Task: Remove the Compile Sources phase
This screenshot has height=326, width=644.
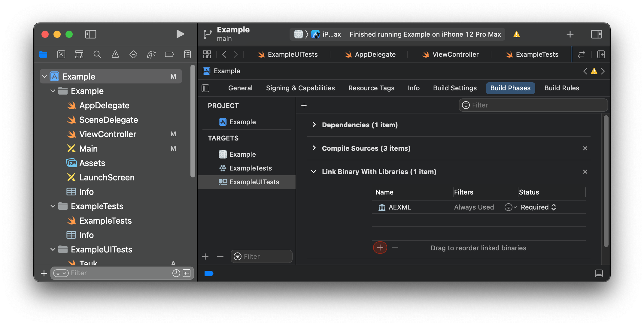Action: [x=585, y=148]
